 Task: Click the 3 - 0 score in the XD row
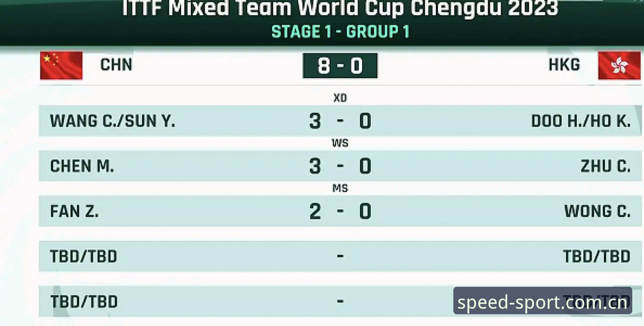coord(340,121)
